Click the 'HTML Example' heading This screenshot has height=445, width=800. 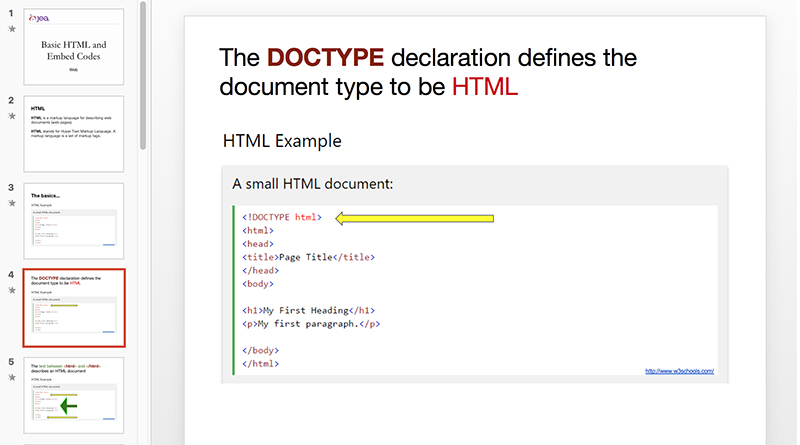pos(282,141)
